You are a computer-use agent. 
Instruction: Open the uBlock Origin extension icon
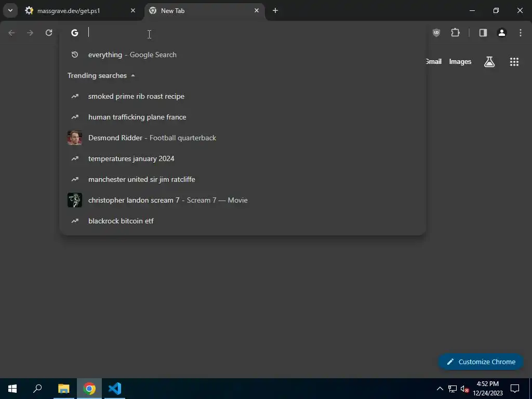[436, 33]
